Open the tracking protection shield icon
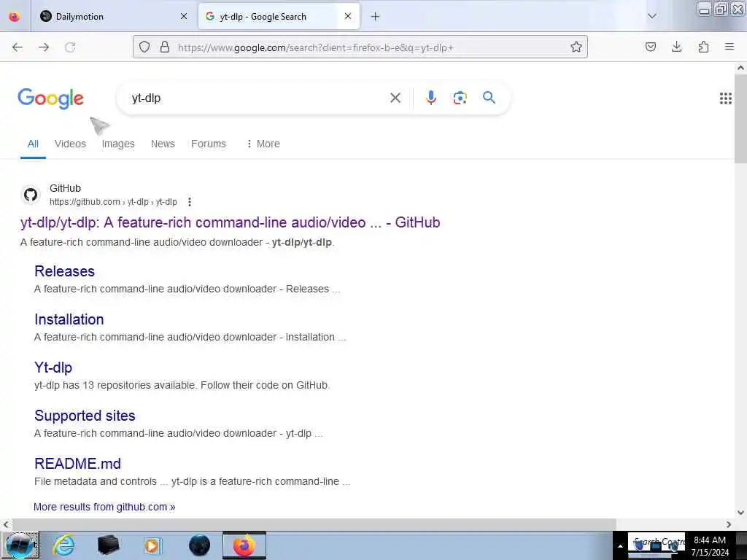747x560 pixels. tap(144, 47)
